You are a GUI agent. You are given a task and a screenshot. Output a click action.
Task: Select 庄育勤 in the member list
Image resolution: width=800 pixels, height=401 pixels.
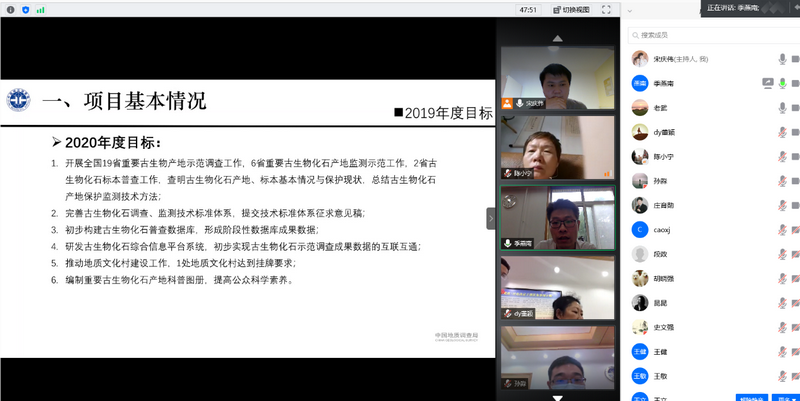pos(665,206)
